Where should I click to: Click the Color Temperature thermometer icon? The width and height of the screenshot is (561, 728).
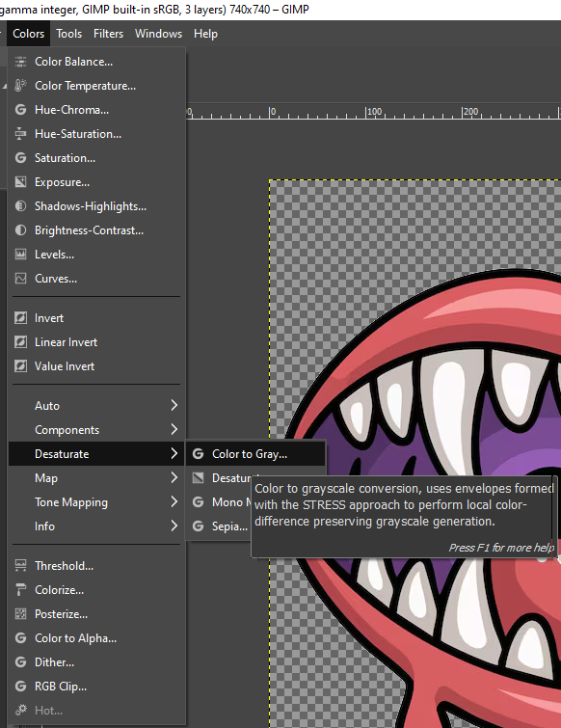tap(20, 86)
